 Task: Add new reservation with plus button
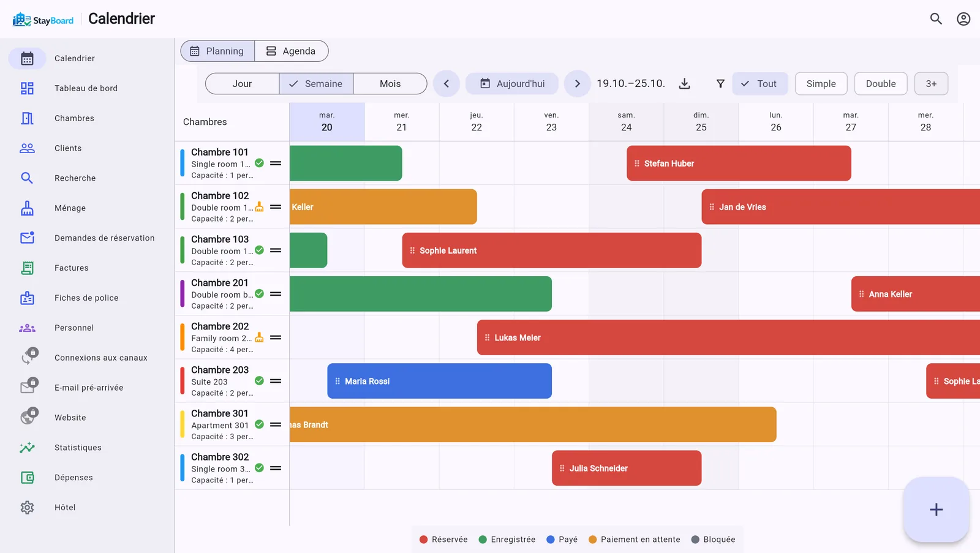pos(936,510)
